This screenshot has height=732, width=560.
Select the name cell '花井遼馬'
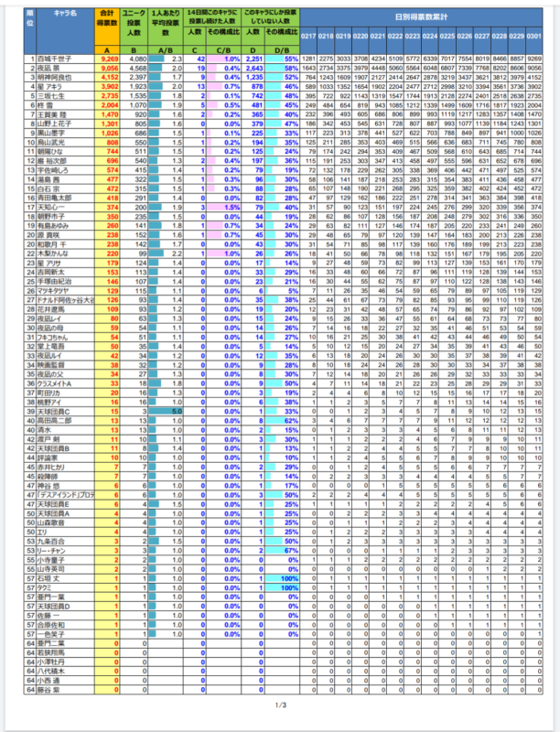pyautogui.click(x=65, y=309)
